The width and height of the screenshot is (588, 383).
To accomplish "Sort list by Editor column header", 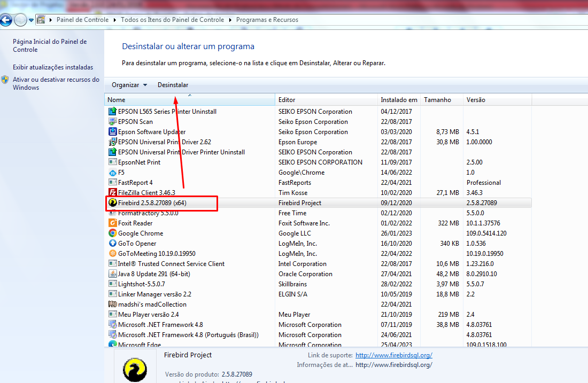I will point(326,100).
